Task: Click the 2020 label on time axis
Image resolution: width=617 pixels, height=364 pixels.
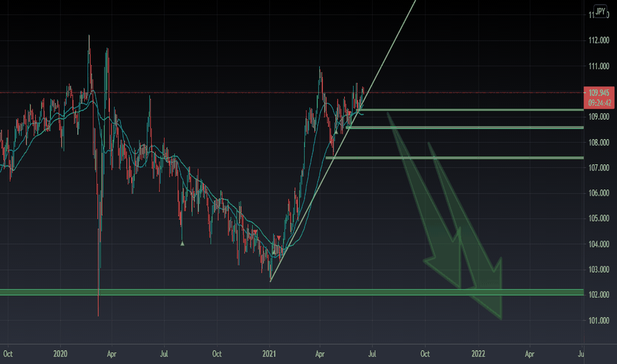Action: point(60,354)
